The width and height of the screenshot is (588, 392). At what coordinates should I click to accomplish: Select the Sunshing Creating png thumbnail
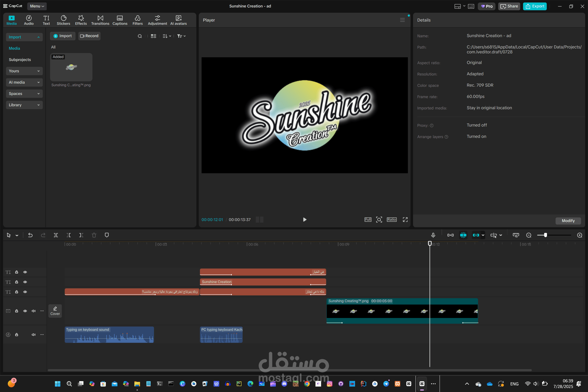(x=71, y=67)
